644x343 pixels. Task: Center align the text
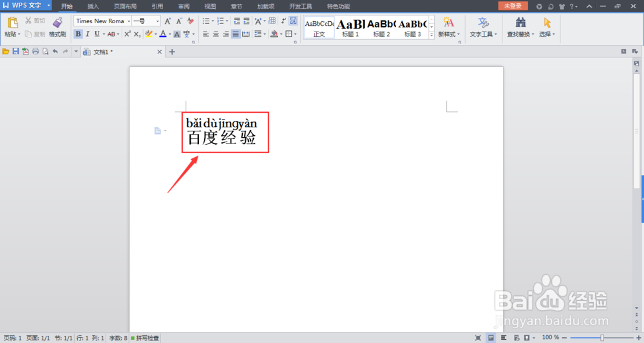216,34
